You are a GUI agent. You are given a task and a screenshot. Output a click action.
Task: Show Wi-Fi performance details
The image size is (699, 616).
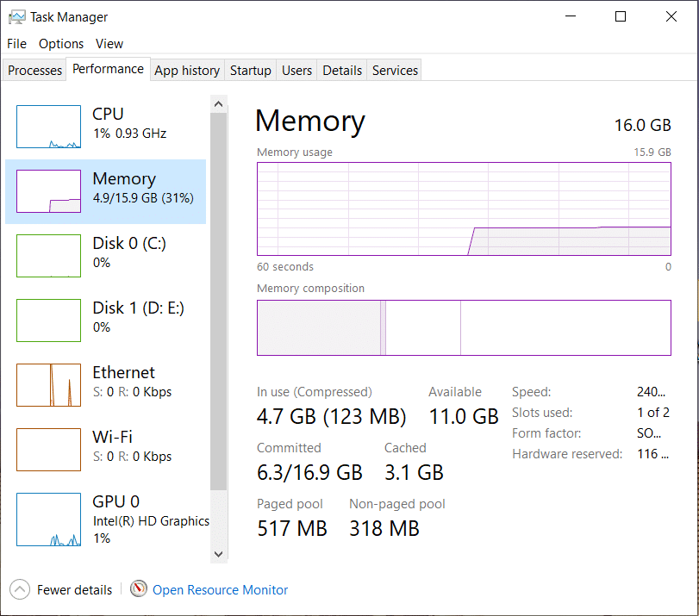point(112,445)
